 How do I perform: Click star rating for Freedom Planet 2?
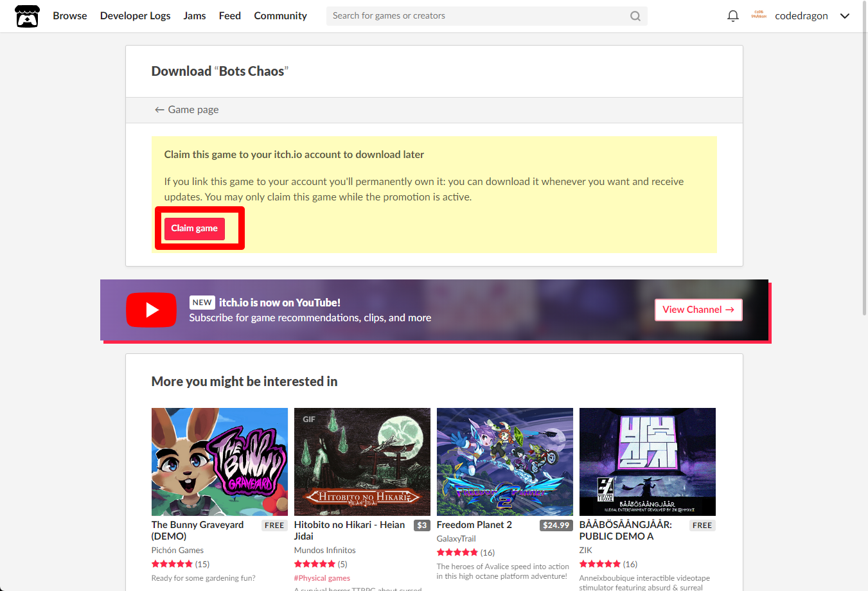(457, 552)
